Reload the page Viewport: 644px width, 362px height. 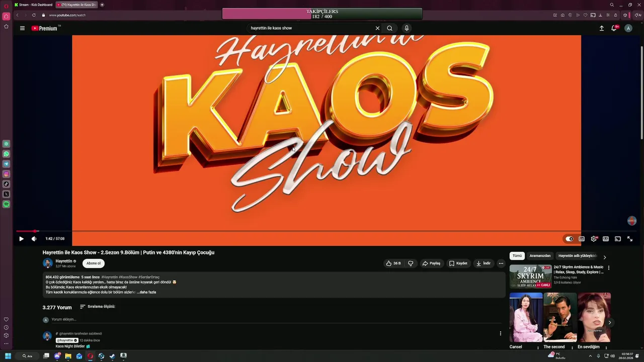[x=34, y=15]
